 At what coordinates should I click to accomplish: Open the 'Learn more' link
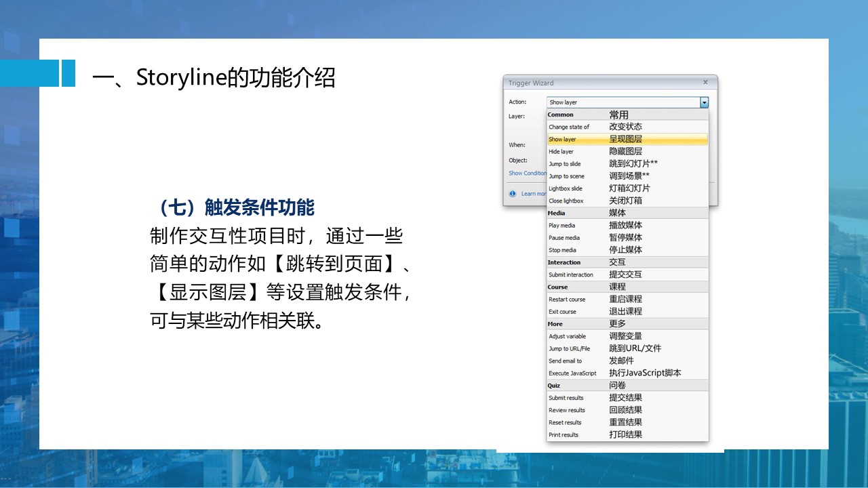pos(534,194)
